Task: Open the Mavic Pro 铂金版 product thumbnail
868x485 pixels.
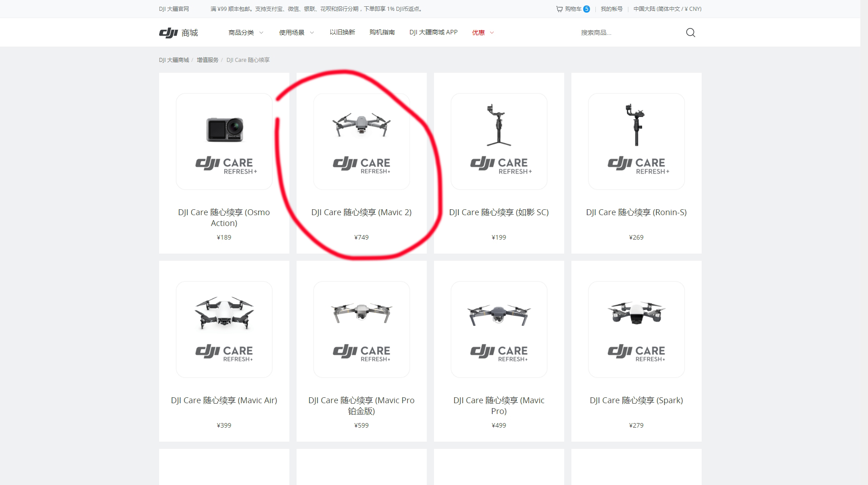Action: pyautogui.click(x=362, y=330)
